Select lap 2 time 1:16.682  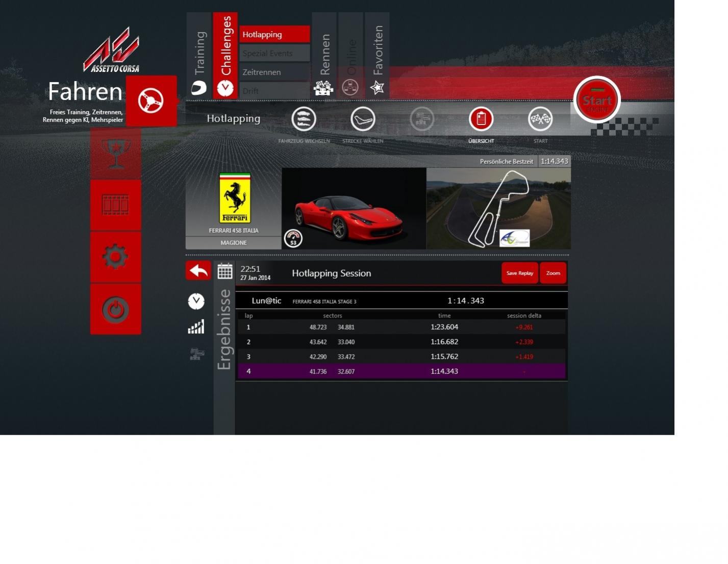coord(444,342)
